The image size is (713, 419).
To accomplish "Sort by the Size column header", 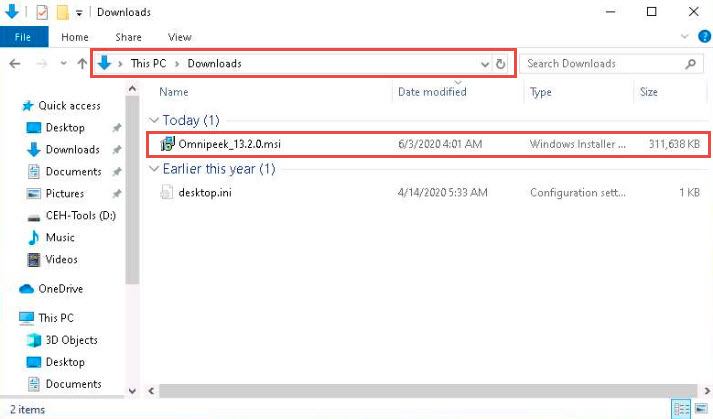I will (649, 92).
